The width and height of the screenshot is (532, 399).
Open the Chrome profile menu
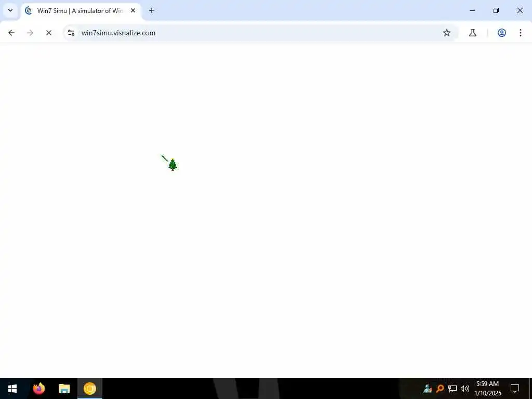502,33
